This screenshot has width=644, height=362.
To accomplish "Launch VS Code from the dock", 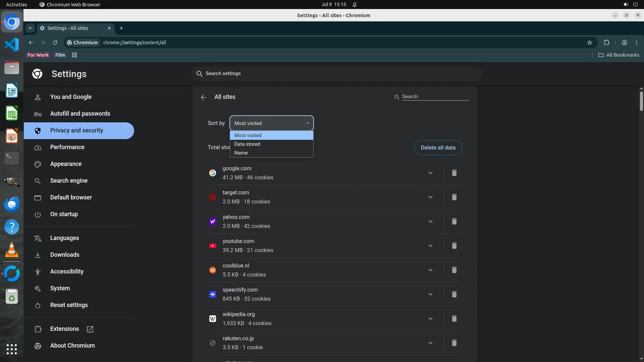I will 12,45.
